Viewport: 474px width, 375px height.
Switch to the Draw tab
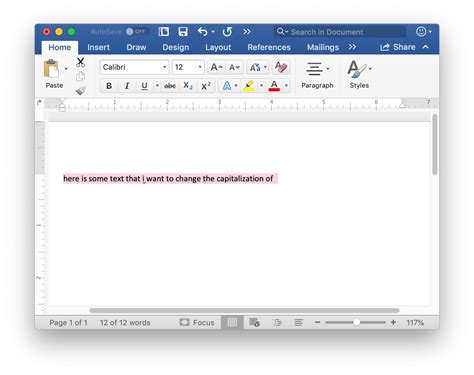pyautogui.click(x=136, y=47)
